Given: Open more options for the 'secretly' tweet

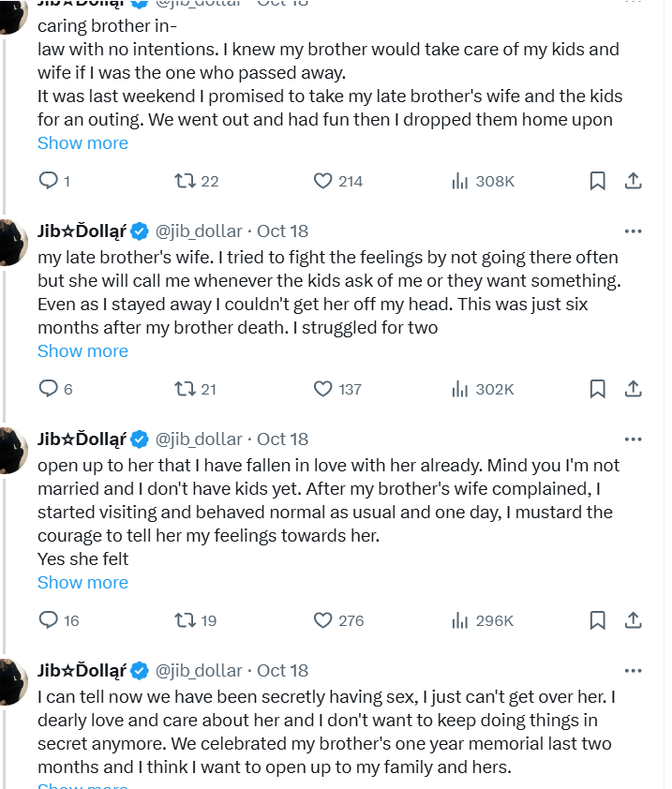Looking at the screenshot, I should coord(633,671).
